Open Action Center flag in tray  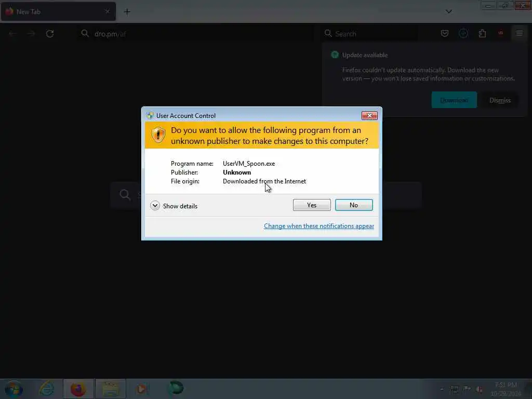tap(467, 389)
